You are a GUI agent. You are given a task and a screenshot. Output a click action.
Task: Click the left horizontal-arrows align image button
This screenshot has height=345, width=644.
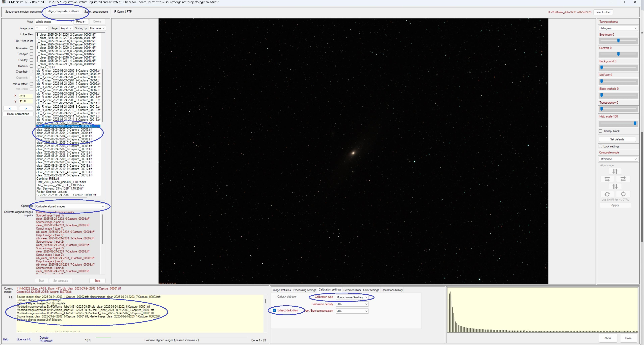click(607, 179)
